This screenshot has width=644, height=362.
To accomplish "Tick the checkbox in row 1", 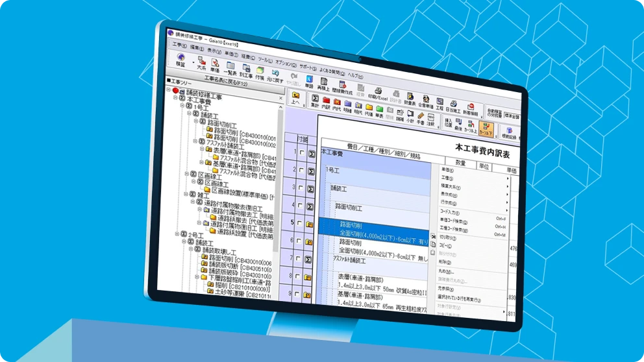I will (x=301, y=153).
